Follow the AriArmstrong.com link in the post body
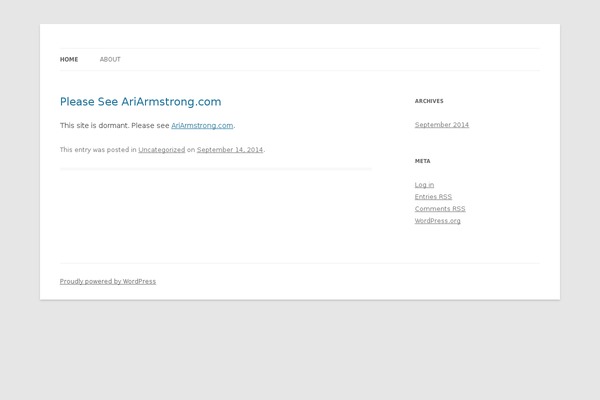 202,126
